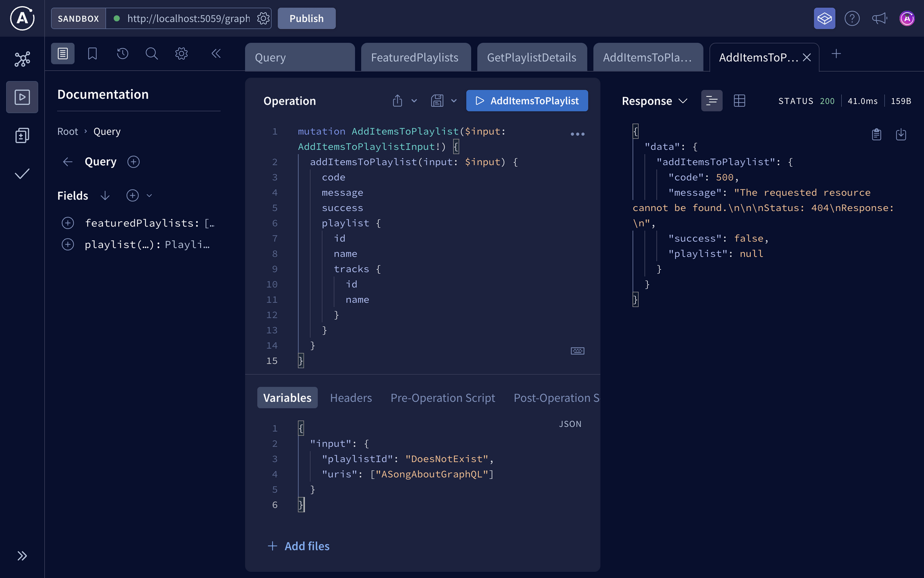Download the response with download icon
The height and width of the screenshot is (578, 924).
click(901, 134)
